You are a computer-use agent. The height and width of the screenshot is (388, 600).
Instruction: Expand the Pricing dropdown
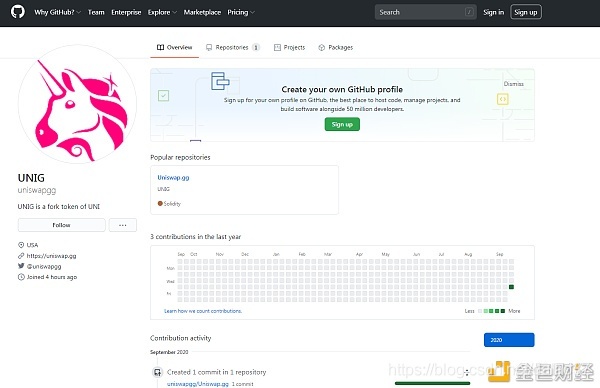[241, 12]
